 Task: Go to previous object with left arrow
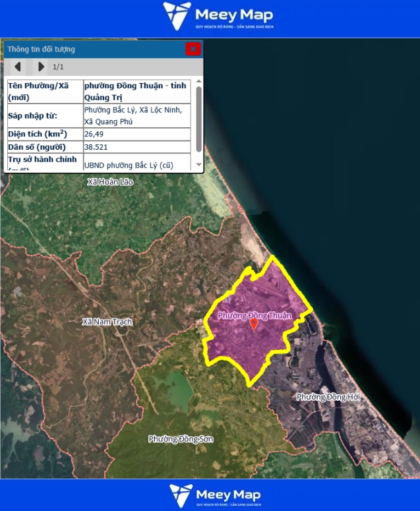[18, 67]
